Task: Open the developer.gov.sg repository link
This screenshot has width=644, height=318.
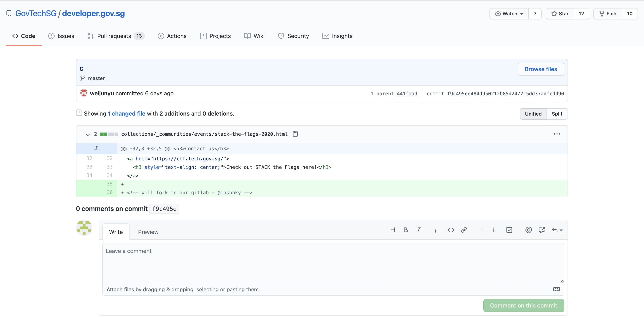Action: 93,14
